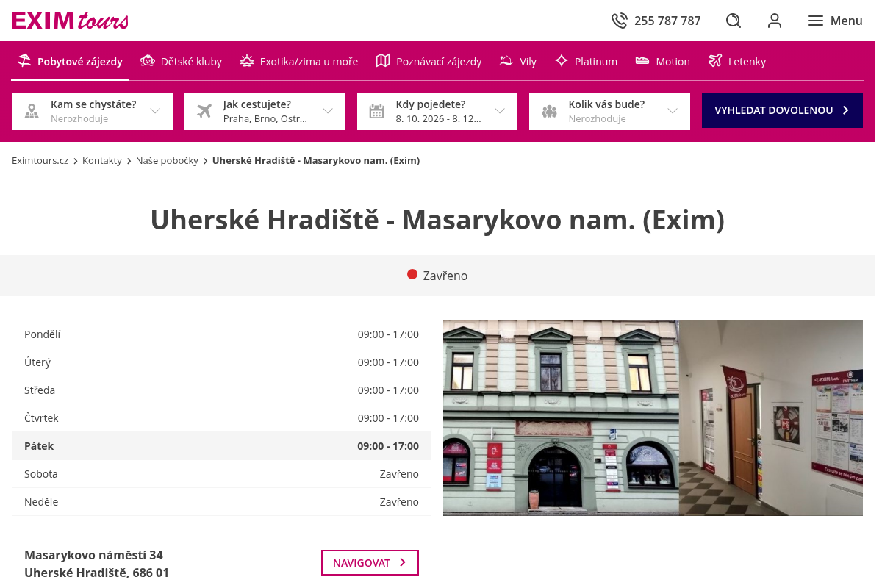Open the Kontakty breadcrumb link
The height and width of the screenshot is (588, 882).
[x=102, y=160]
